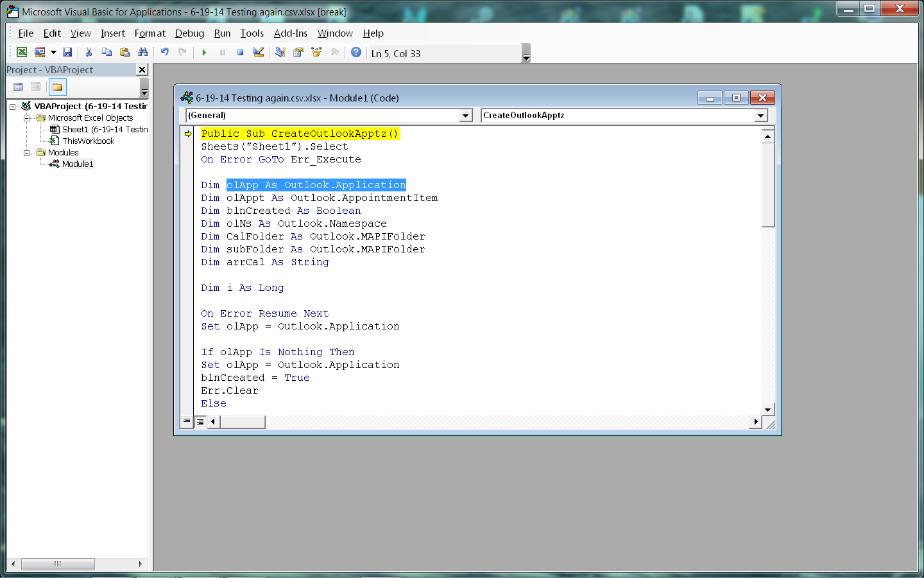Open Project pane toolbar options arrow
Viewport: 924px width, 578px height.
tap(144, 87)
